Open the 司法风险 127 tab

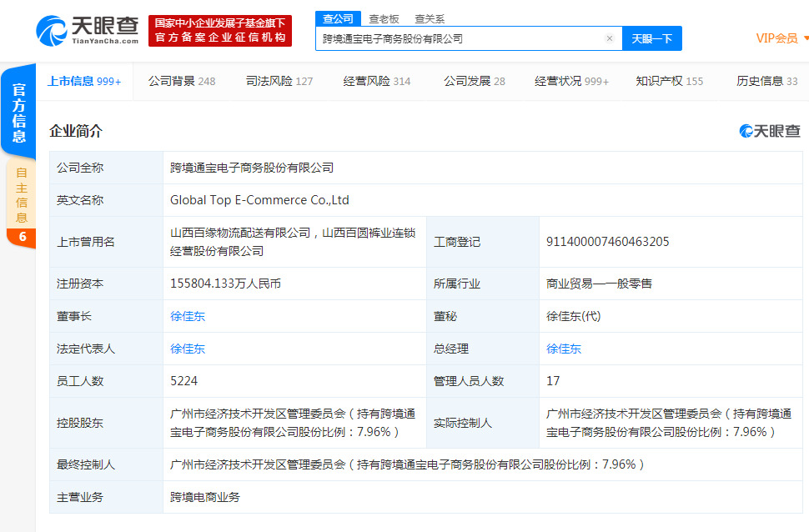[279, 81]
